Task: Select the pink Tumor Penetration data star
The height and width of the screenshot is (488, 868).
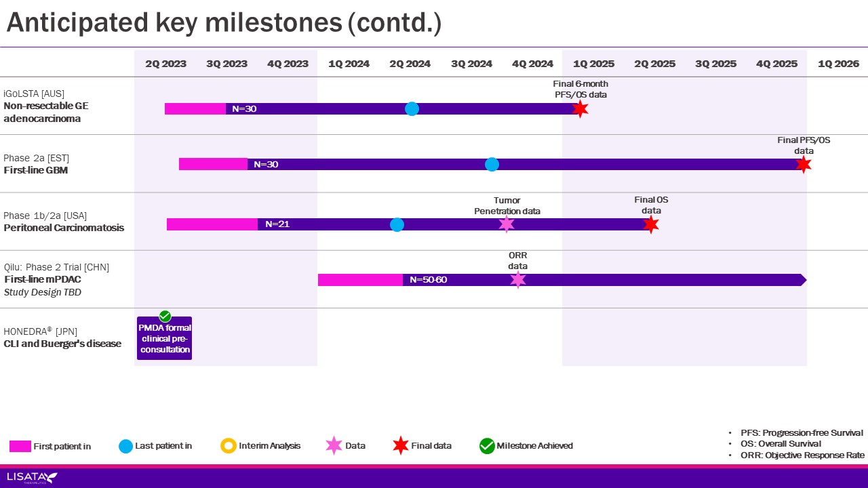Action: tap(507, 224)
